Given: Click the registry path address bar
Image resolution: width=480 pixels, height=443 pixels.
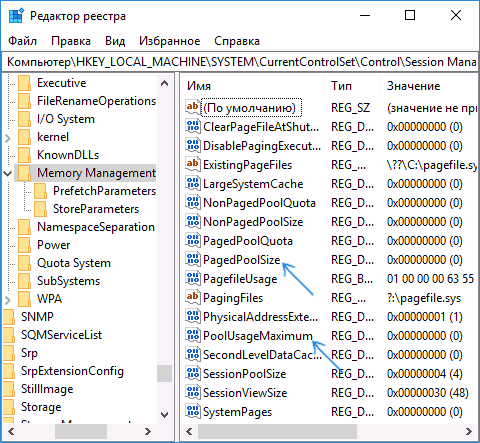Looking at the screenshot, I should [240, 62].
